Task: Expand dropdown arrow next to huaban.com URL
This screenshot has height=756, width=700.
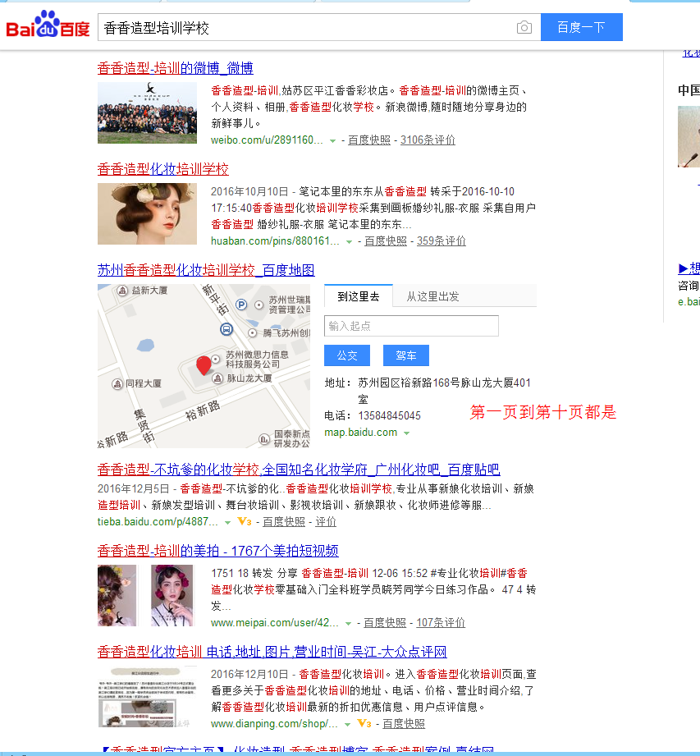Action: 349,242
